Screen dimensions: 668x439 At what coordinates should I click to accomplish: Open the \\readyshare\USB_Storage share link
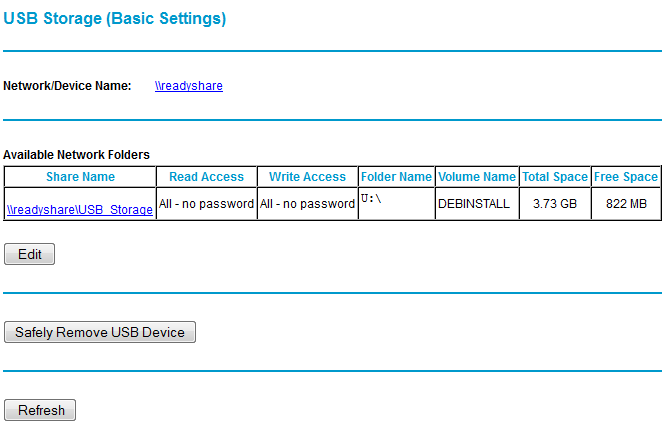coord(80,210)
